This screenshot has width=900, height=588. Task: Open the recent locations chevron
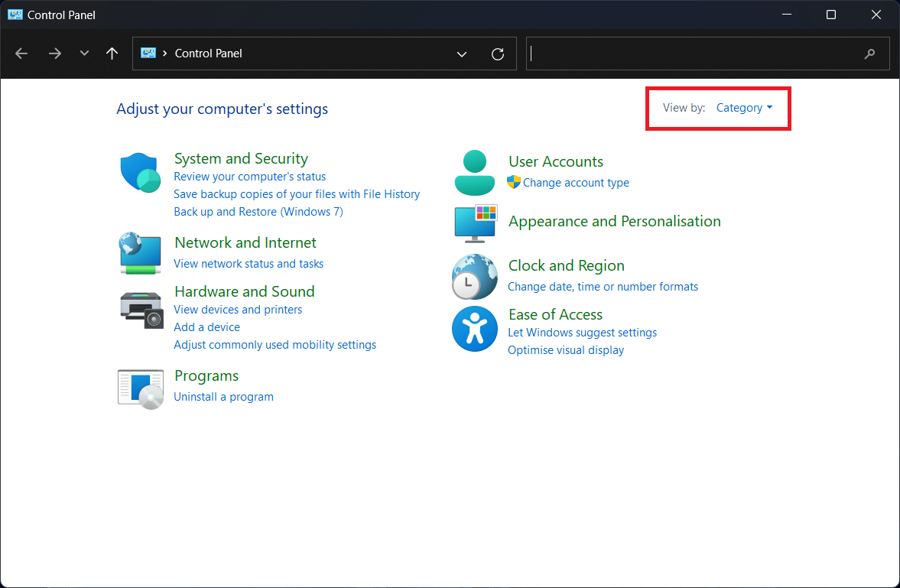84,54
